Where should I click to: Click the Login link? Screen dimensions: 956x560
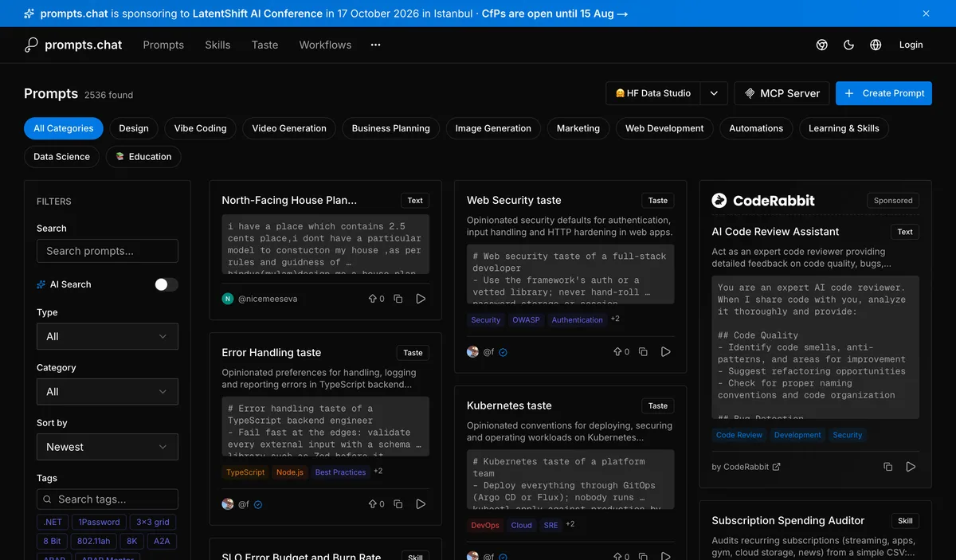point(911,45)
